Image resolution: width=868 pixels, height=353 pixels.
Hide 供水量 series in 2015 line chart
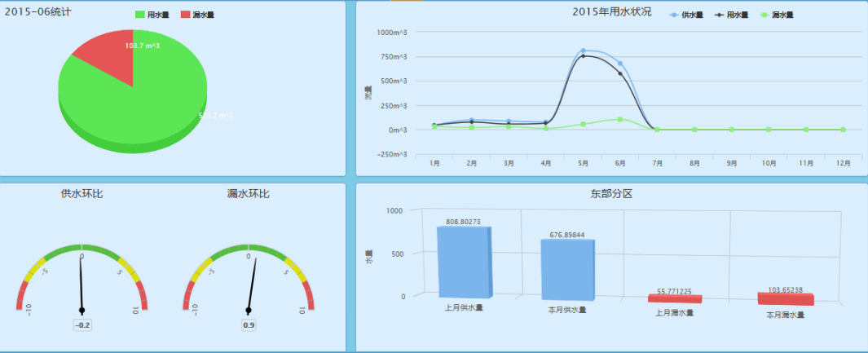tap(686, 15)
